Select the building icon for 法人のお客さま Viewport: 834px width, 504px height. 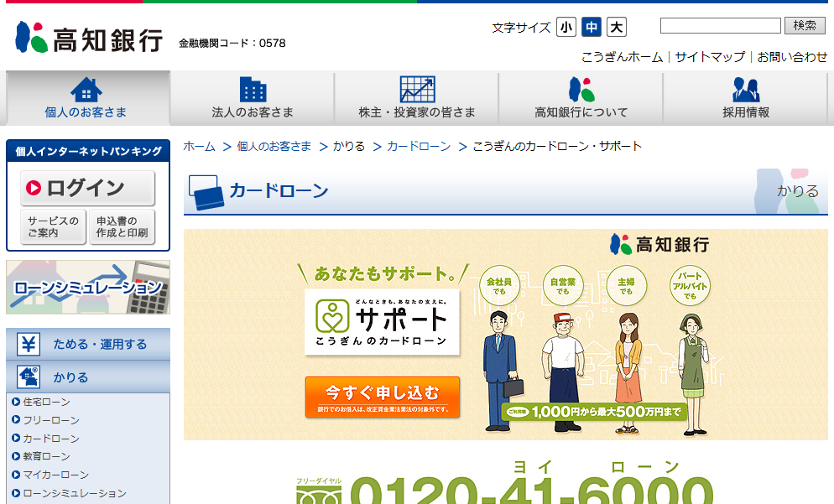coord(253,90)
